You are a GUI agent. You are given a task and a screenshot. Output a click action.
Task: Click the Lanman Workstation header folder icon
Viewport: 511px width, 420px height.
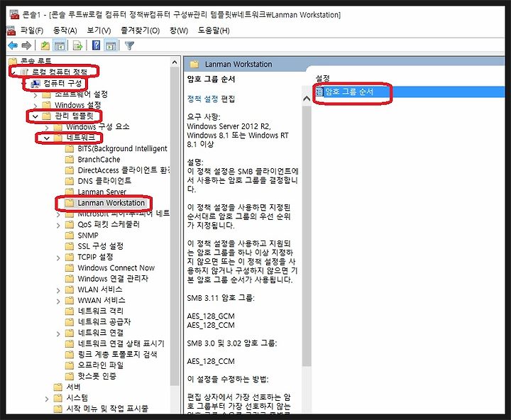coord(194,64)
